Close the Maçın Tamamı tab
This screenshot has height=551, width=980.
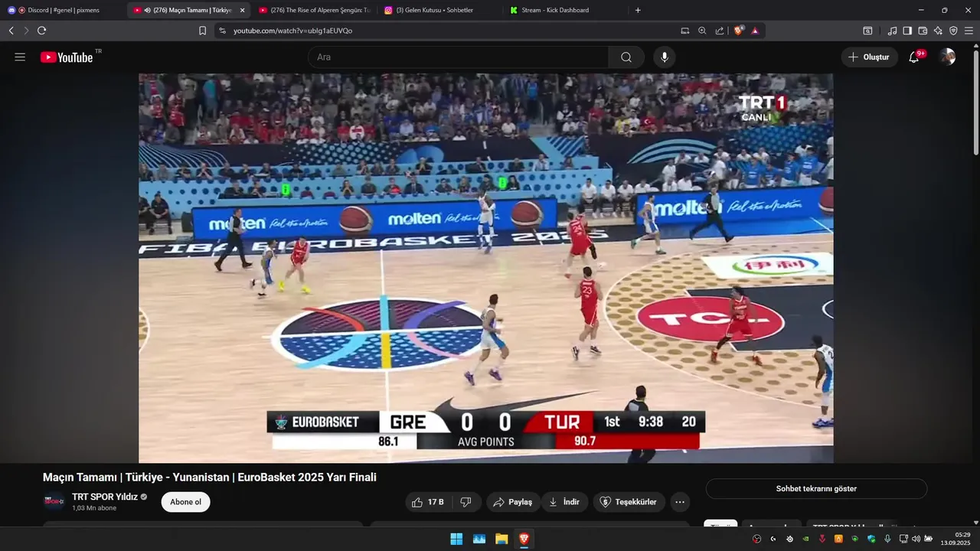tap(242, 10)
